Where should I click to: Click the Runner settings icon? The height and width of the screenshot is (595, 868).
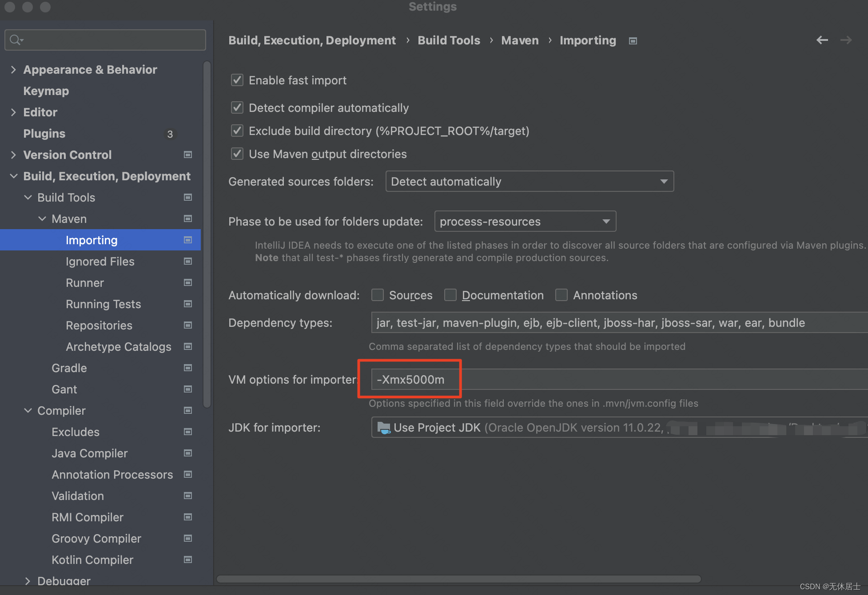point(188,282)
